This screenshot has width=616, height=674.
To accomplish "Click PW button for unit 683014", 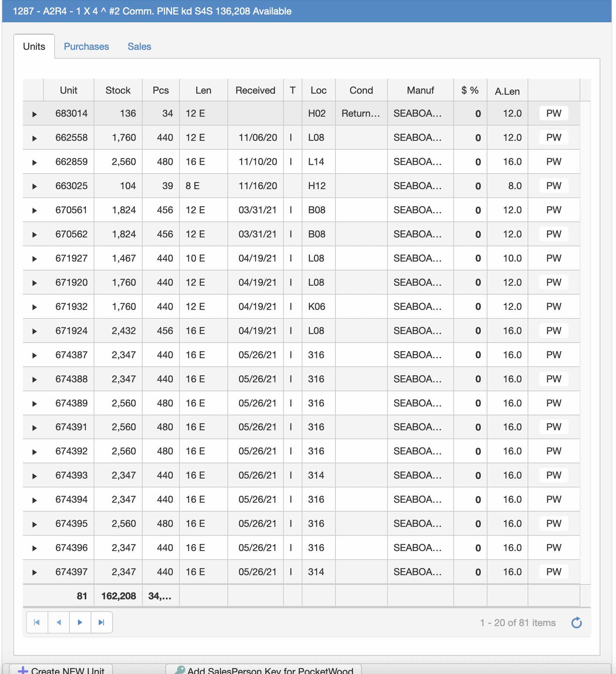I will click(554, 113).
